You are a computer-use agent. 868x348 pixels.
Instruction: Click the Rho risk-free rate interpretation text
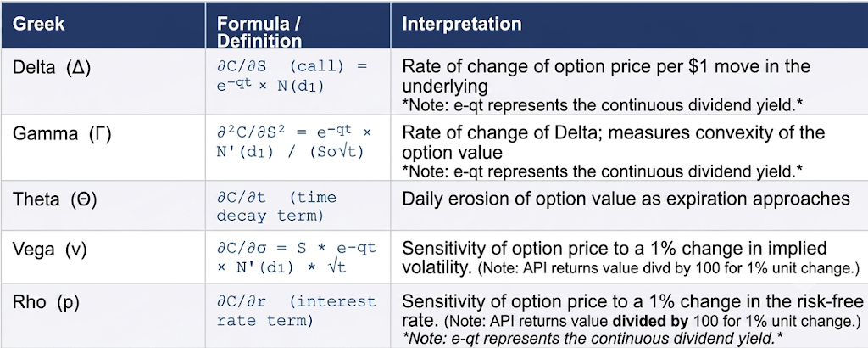pyautogui.click(x=632, y=311)
